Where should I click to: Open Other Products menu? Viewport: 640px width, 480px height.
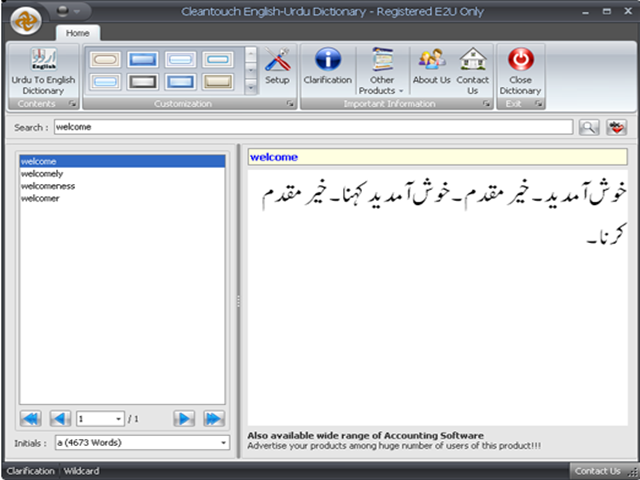(x=381, y=71)
